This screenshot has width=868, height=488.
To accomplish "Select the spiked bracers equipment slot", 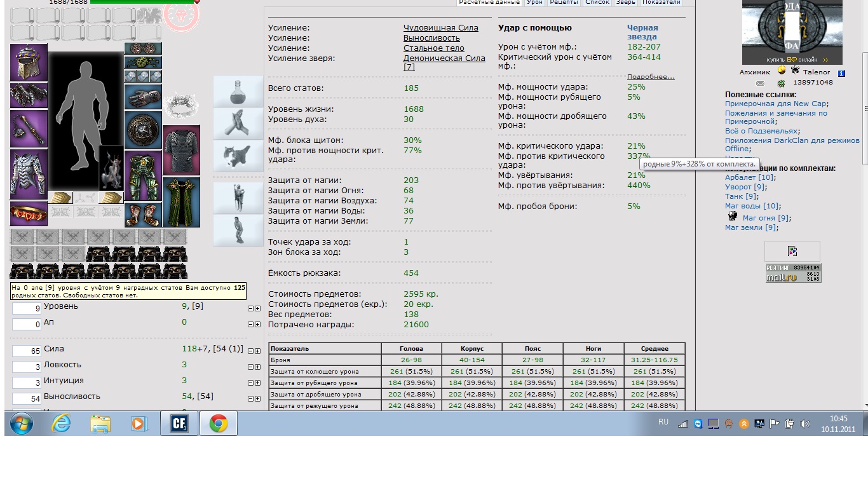I will tap(29, 95).
